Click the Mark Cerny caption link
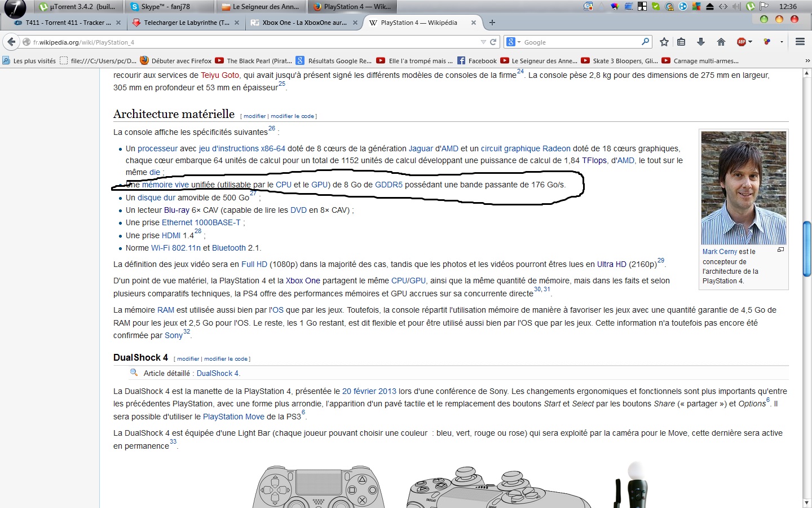The height and width of the screenshot is (508, 812). pyautogui.click(x=720, y=252)
